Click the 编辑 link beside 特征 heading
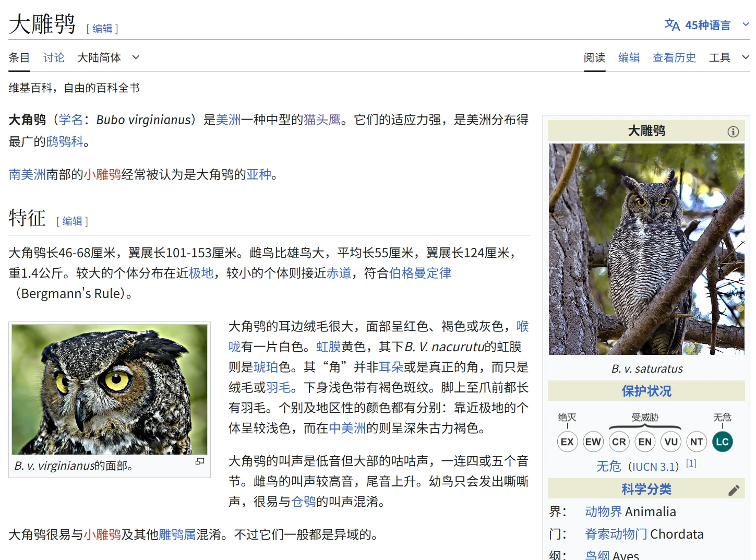The image size is (756, 560). (x=73, y=221)
